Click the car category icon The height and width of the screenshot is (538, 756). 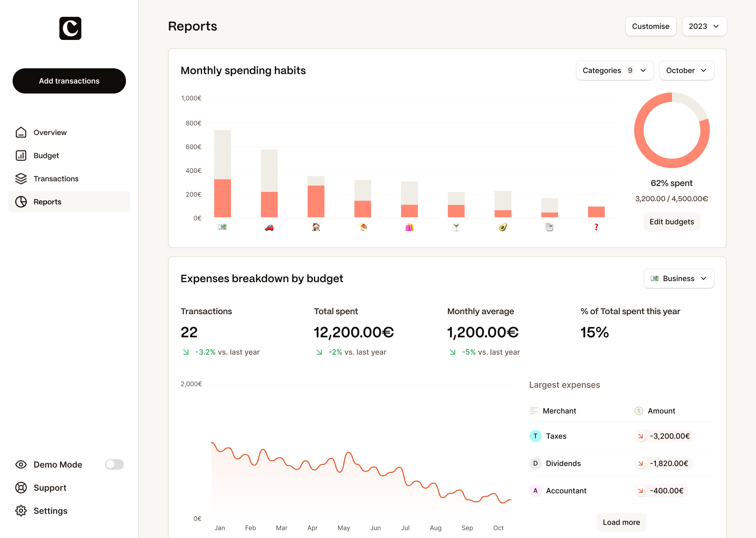click(x=269, y=228)
